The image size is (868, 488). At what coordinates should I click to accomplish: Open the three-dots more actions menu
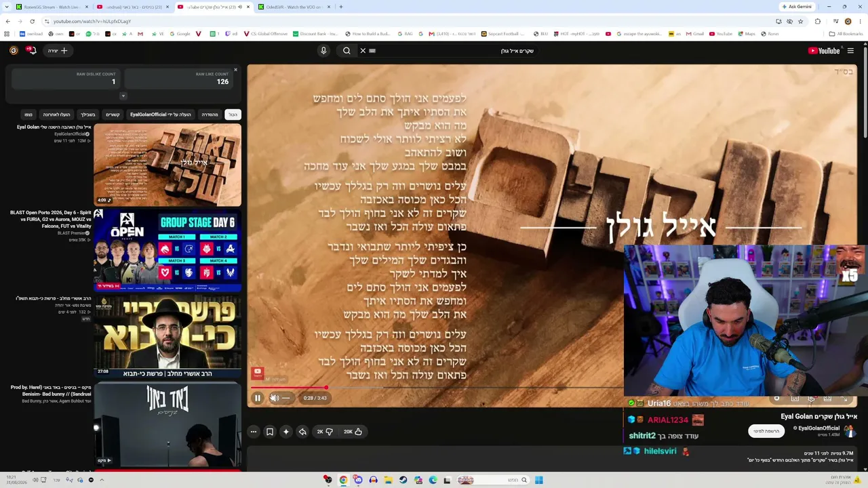(x=254, y=432)
